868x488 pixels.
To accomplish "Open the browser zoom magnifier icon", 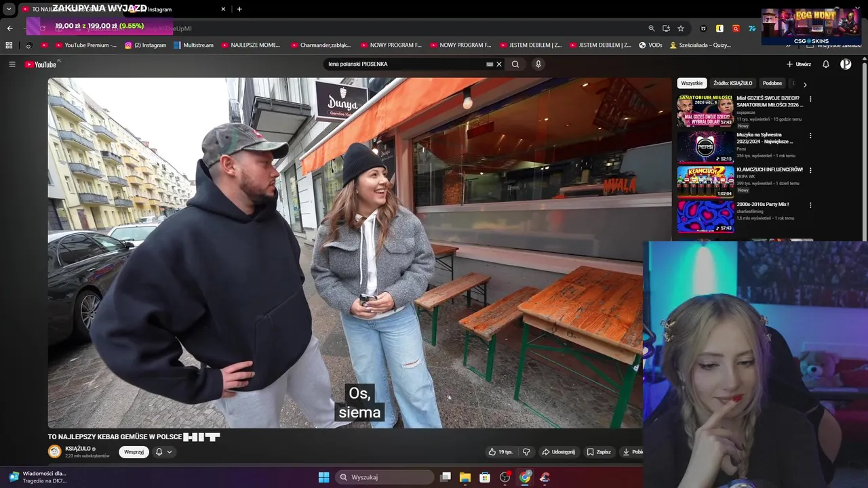I will tap(652, 28).
